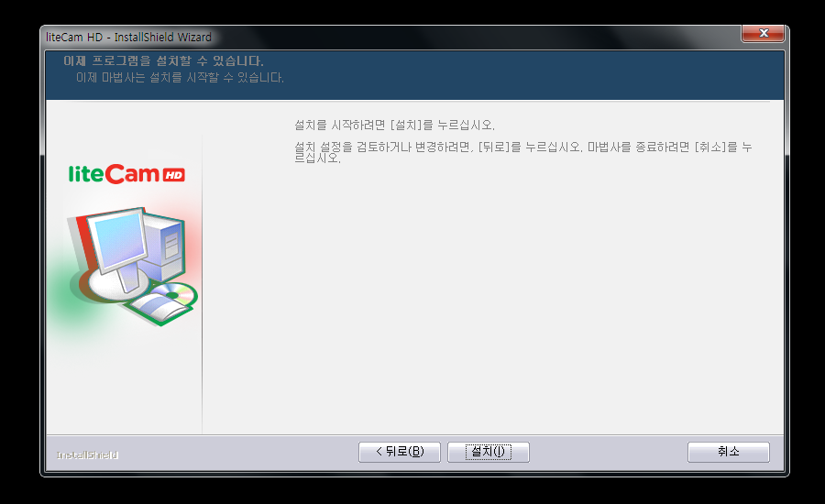
Task: Click the title bar text 'liteCam HD - InstallShield Wizard'
Action: (x=128, y=38)
